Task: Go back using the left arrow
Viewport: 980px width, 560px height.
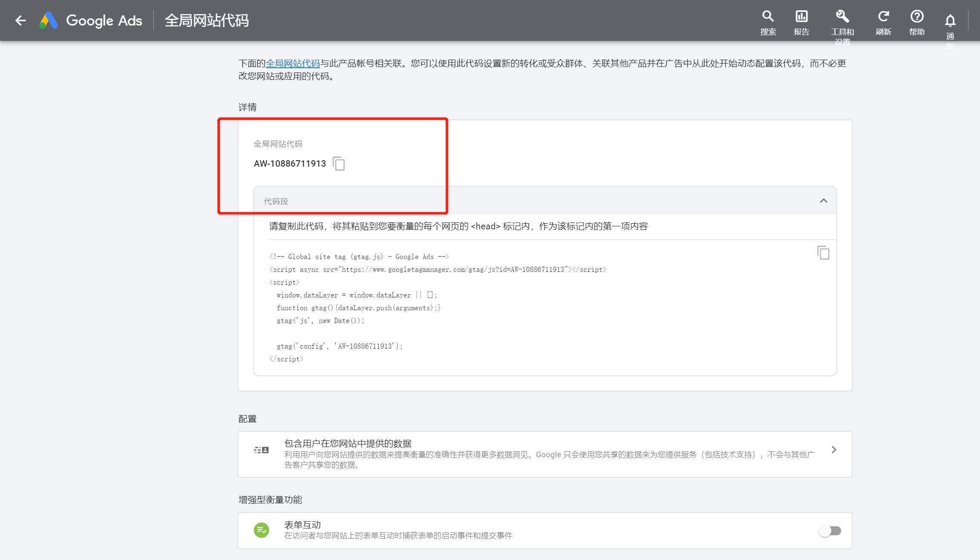Action: (x=20, y=20)
